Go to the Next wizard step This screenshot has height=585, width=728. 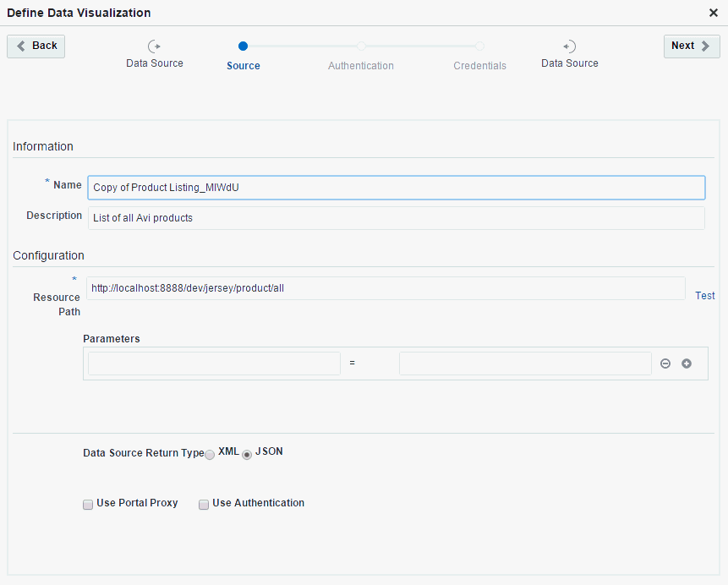click(691, 46)
